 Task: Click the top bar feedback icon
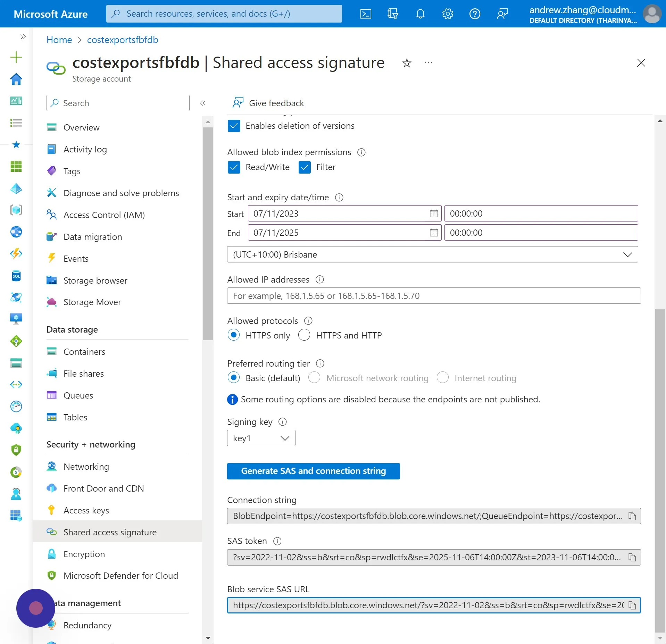click(502, 14)
